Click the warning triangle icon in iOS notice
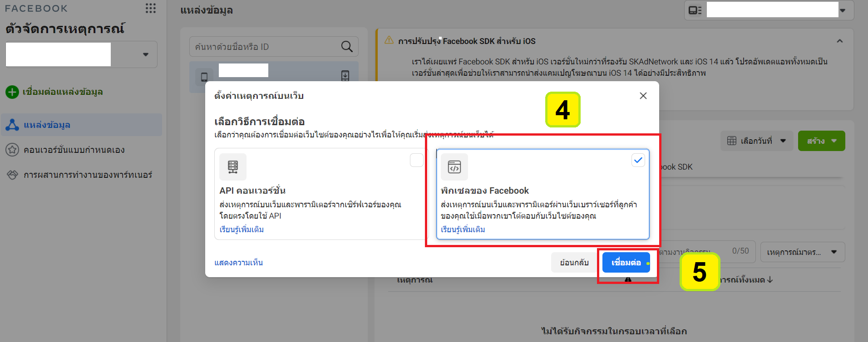This screenshot has width=868, height=342. coord(389,40)
